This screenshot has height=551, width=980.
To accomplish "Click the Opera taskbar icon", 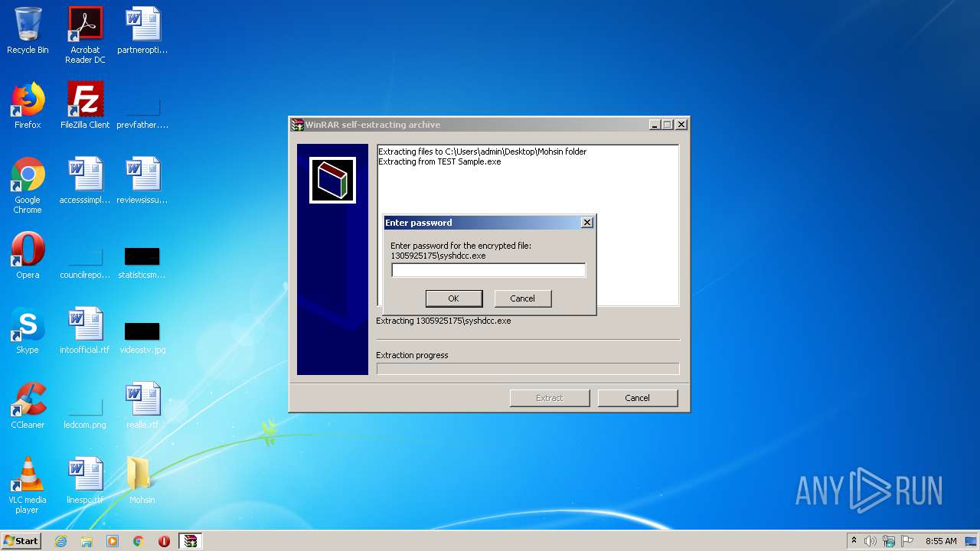I will tap(164, 541).
